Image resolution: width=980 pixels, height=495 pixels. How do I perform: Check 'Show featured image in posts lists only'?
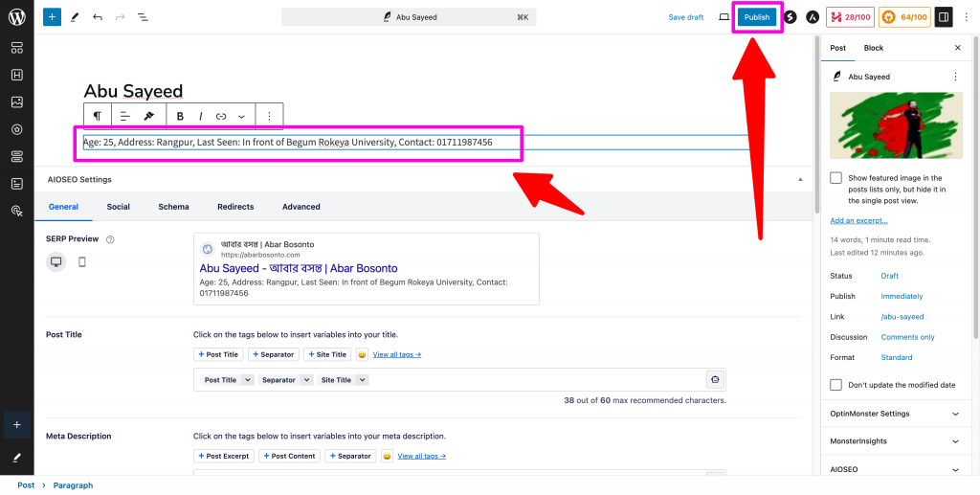(836, 178)
